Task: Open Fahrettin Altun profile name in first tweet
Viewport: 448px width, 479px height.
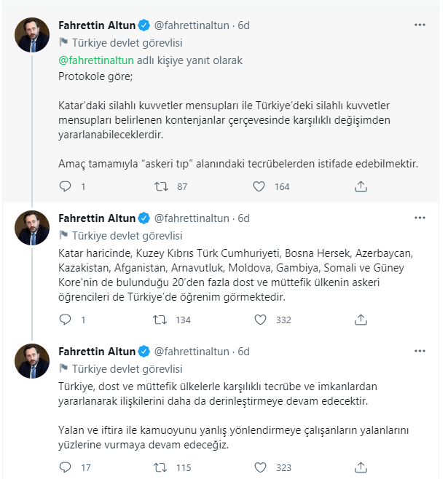Action: coord(97,25)
